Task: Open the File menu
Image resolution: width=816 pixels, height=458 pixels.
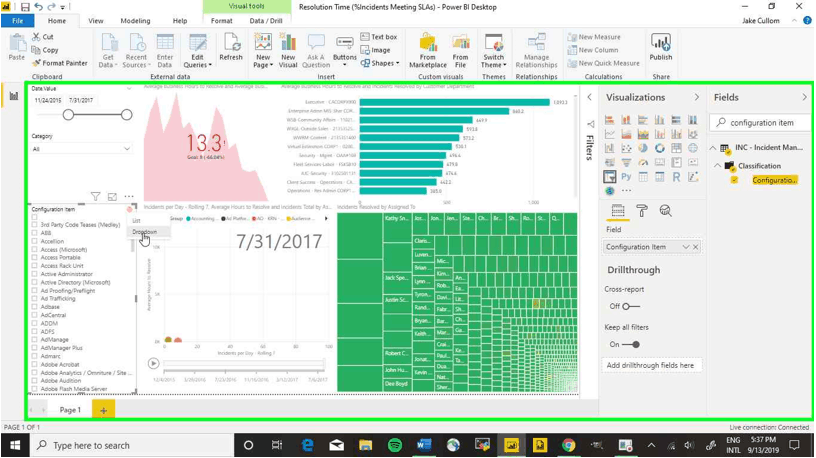Action: (x=18, y=21)
